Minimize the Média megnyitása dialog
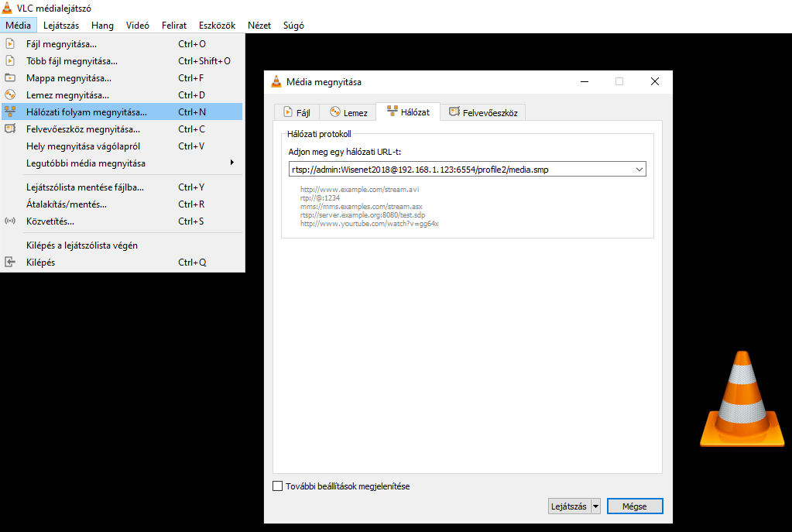Viewport: 792px width, 532px height. [x=585, y=81]
